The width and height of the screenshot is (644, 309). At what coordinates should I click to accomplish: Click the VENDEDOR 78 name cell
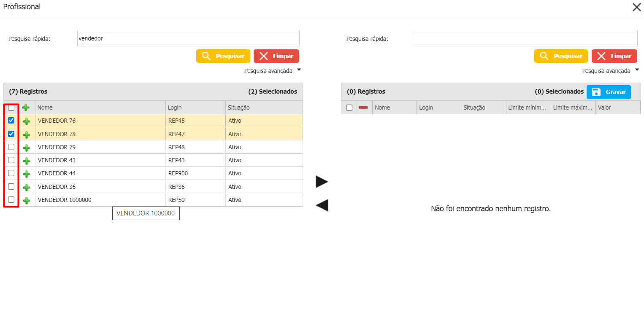[100, 134]
